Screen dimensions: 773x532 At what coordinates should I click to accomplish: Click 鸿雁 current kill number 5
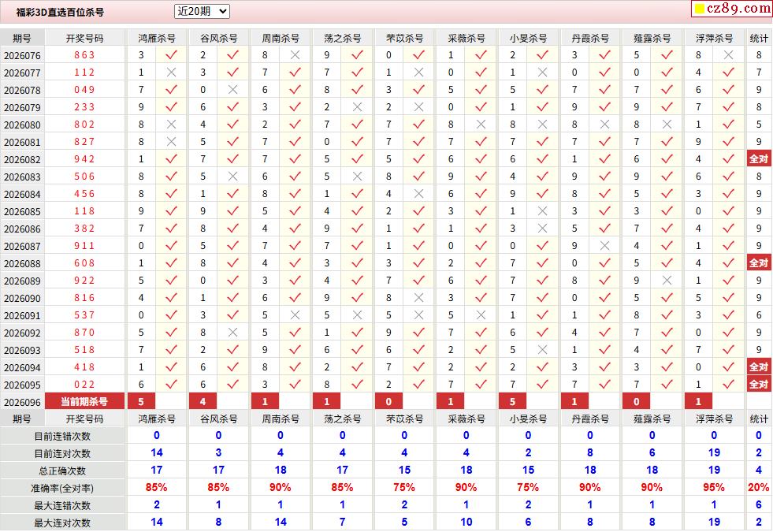coord(141,401)
